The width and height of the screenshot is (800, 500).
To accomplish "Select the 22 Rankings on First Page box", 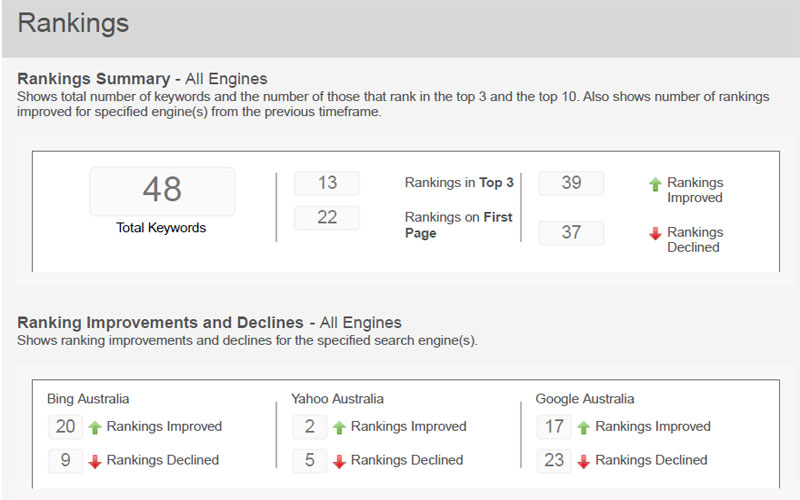I will (x=327, y=217).
